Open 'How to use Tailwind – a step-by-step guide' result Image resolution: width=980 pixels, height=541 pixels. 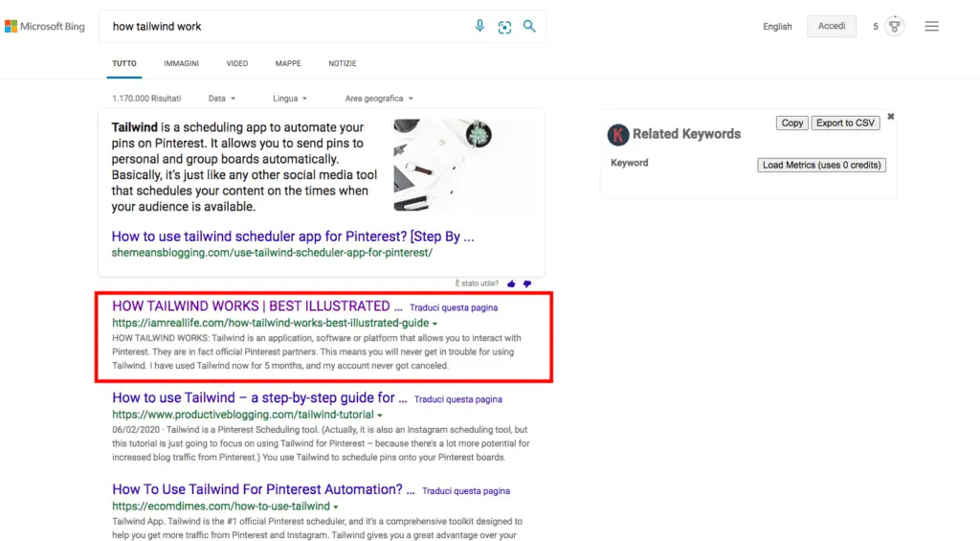pyautogui.click(x=259, y=397)
